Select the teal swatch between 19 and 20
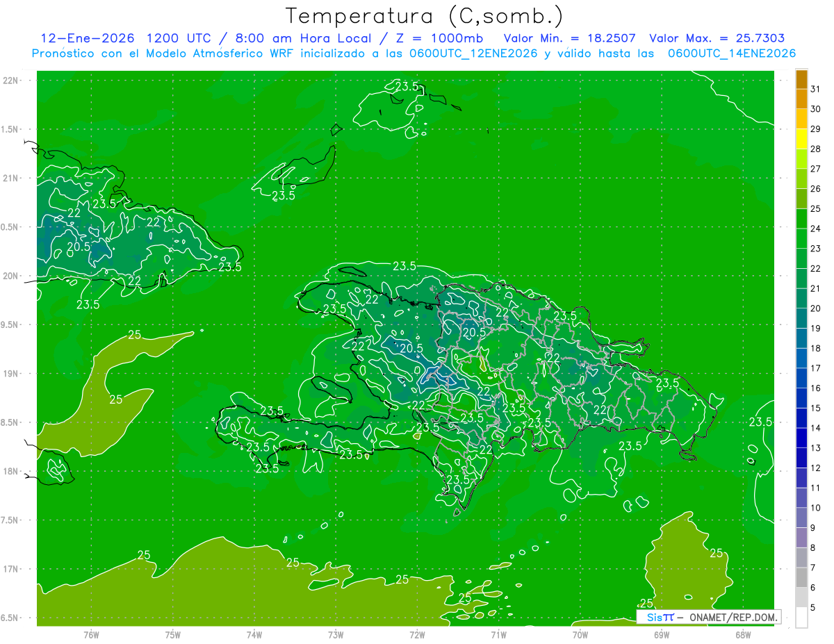This screenshot has width=834, height=644. click(801, 319)
